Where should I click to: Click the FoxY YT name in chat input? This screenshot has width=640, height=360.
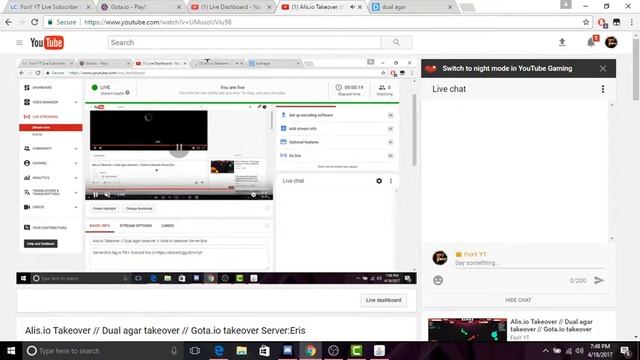tap(475, 254)
